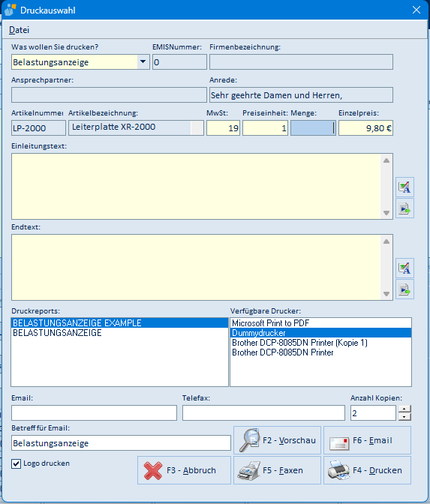
Task: Click into the Email input field
Action: coord(94,413)
